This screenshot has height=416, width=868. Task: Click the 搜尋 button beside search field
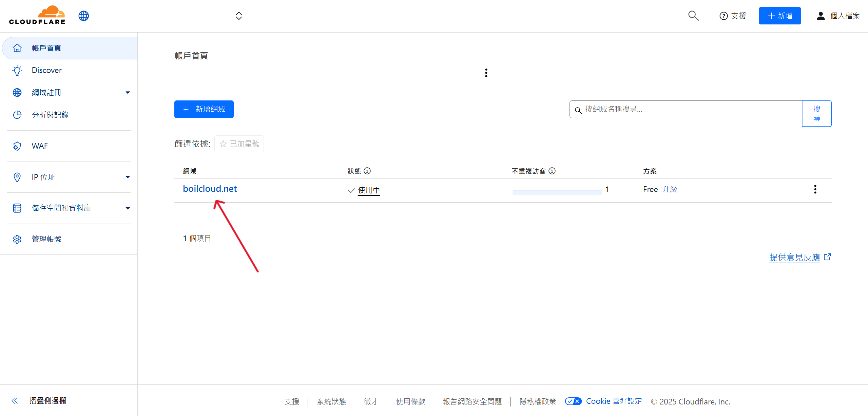816,113
